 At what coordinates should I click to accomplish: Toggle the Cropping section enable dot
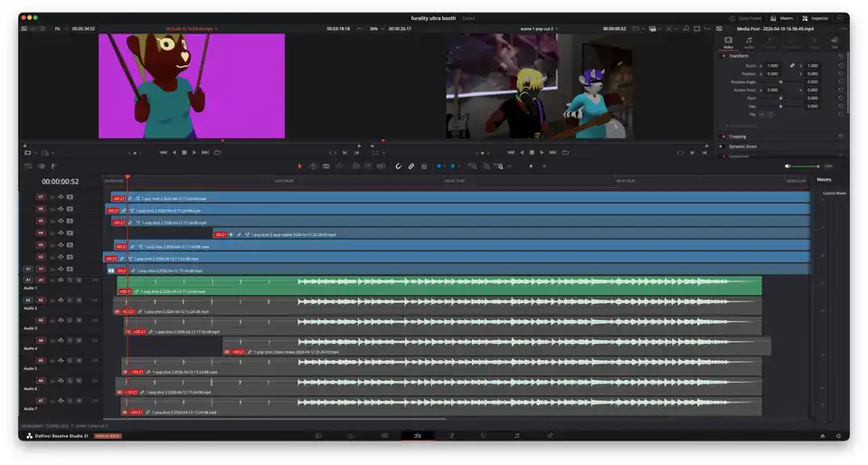723,137
